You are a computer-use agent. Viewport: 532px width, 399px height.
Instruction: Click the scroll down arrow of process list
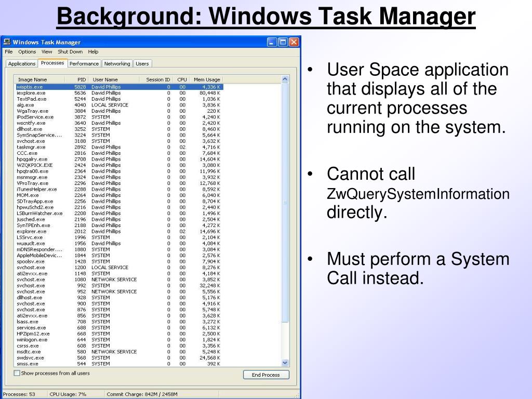[285, 363]
